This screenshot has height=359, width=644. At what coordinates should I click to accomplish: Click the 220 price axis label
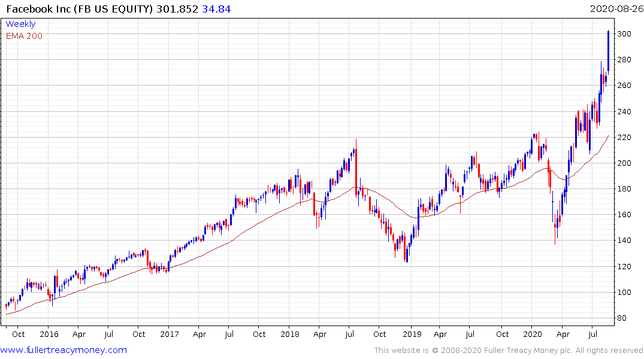pos(624,137)
